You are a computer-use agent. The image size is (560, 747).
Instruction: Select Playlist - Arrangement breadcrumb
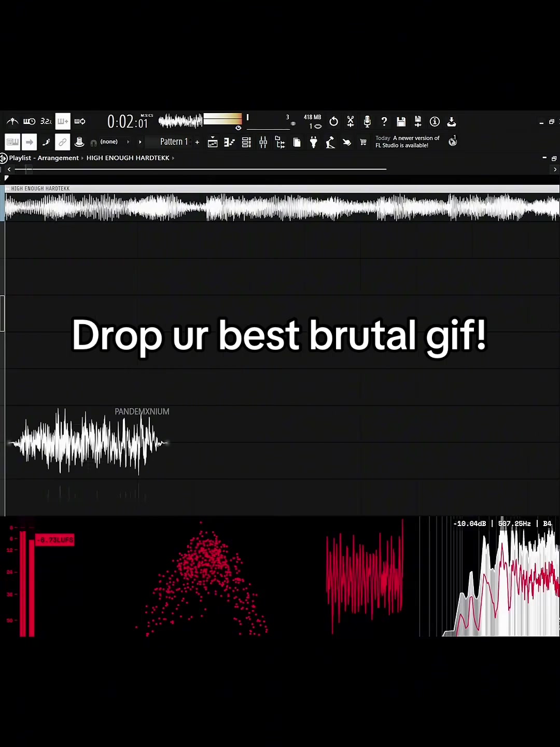[44, 158]
